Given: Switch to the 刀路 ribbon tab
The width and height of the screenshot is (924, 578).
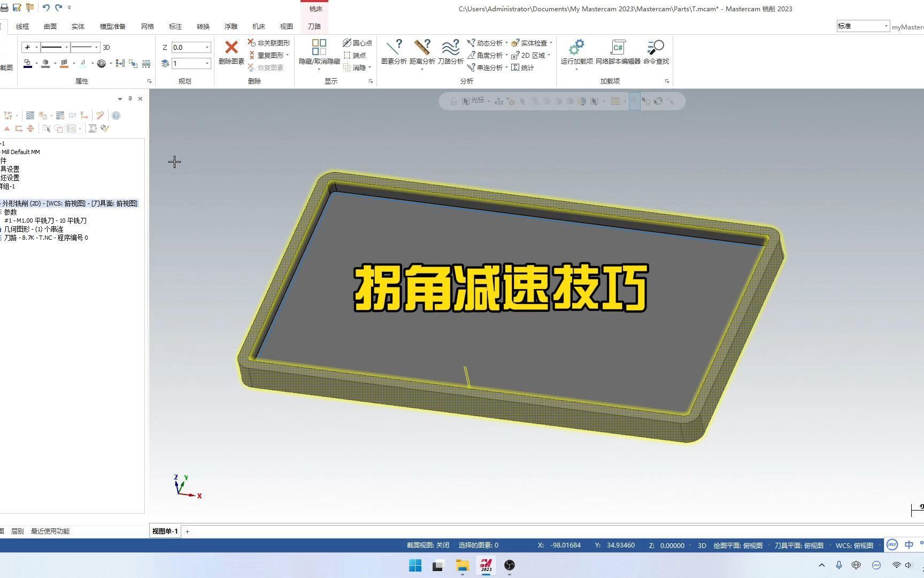Looking at the screenshot, I should point(314,26).
